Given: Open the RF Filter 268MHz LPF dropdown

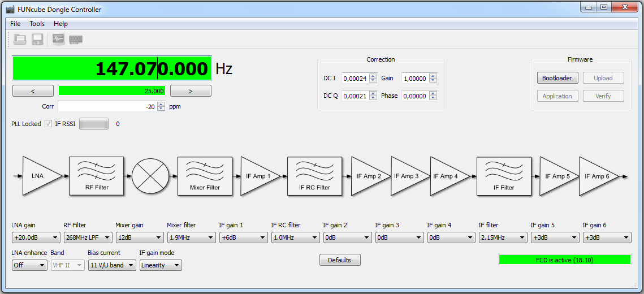Looking at the screenshot, I should coord(88,237).
